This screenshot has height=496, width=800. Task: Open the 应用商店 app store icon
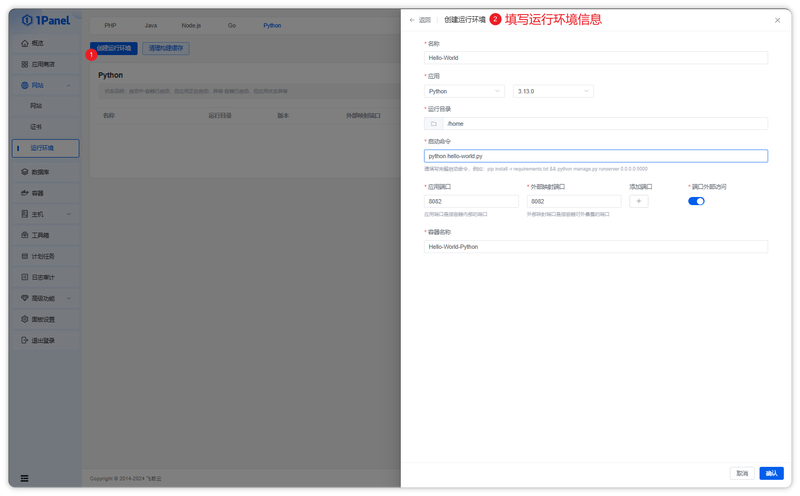tap(24, 64)
